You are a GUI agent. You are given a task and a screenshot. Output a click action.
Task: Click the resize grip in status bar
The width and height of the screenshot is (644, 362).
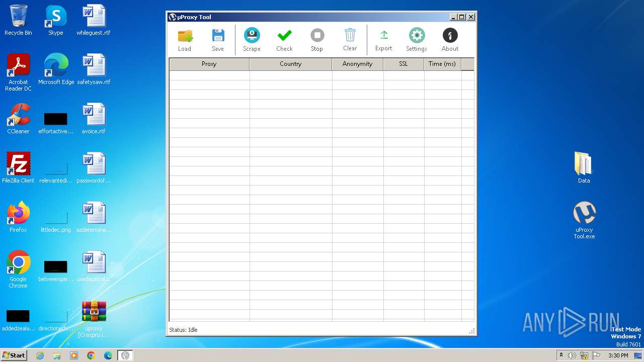tap(472, 331)
